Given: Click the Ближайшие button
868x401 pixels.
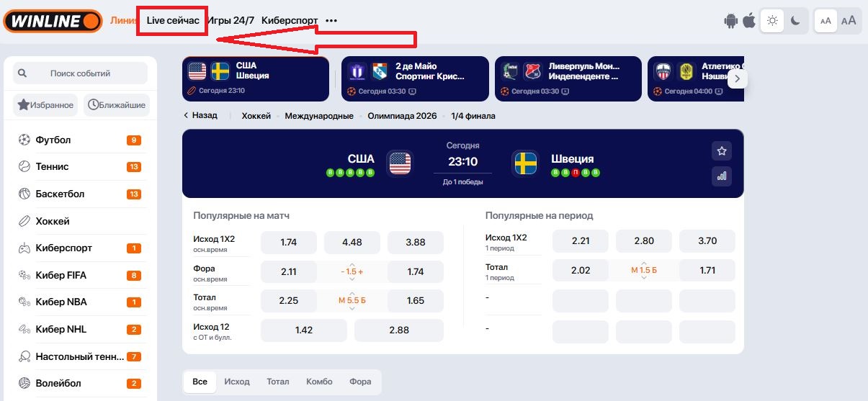Looking at the screenshot, I should pyautogui.click(x=117, y=105).
